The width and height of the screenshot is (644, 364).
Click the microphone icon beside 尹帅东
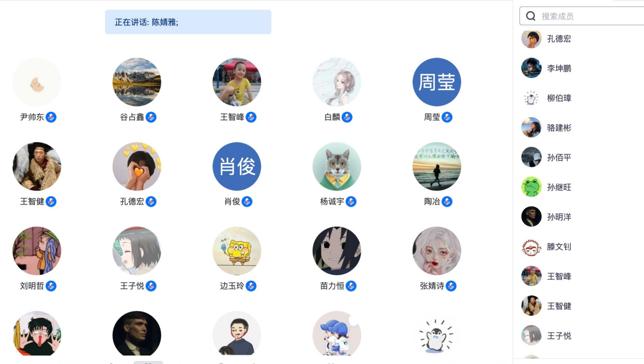click(51, 117)
